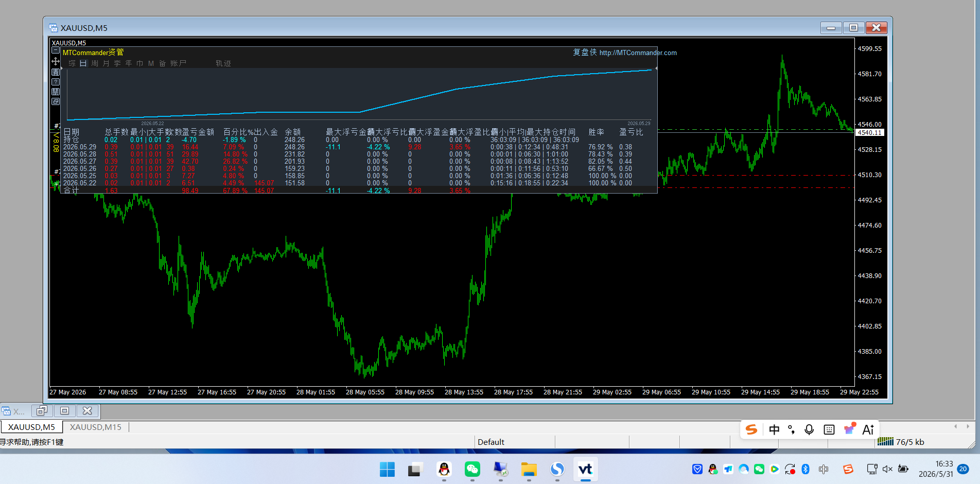980x484 pixels.
Task: Open the QQ penguin taskbar app
Action: 444,470
